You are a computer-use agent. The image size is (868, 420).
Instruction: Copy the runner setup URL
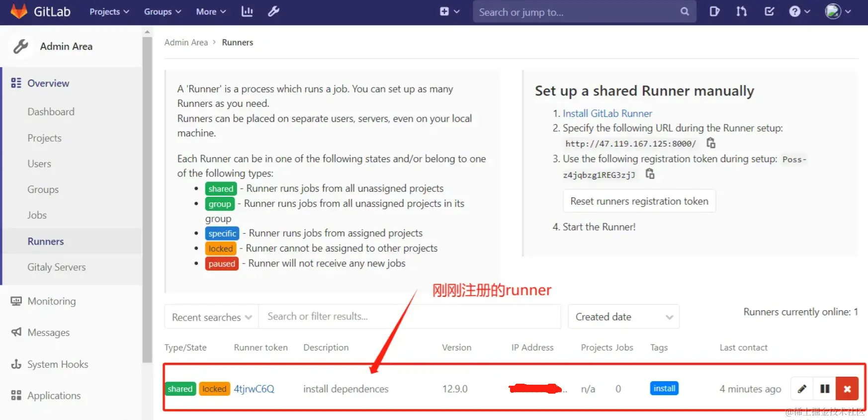711,143
